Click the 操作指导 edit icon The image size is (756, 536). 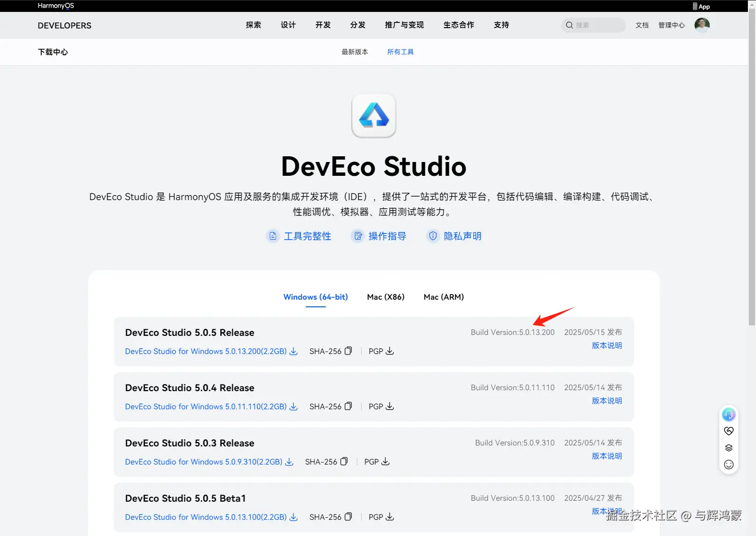pyautogui.click(x=358, y=236)
